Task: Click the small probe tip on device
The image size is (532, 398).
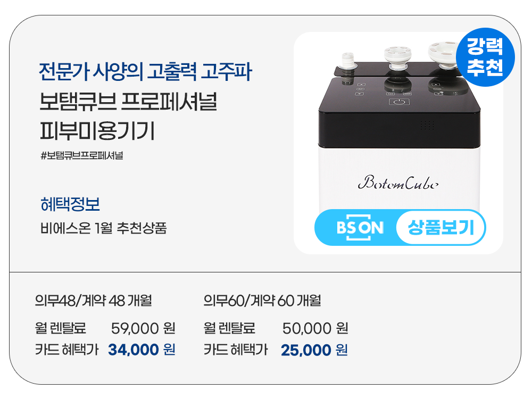Action: tap(349, 57)
